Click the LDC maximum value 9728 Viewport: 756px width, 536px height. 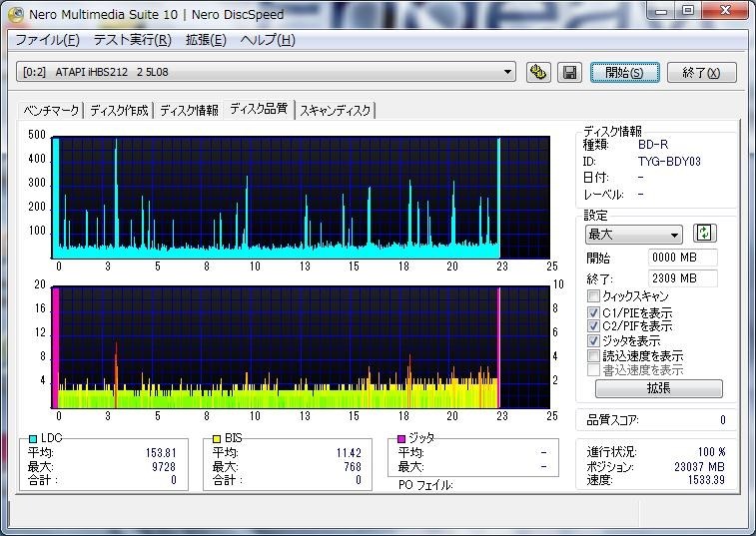click(164, 466)
